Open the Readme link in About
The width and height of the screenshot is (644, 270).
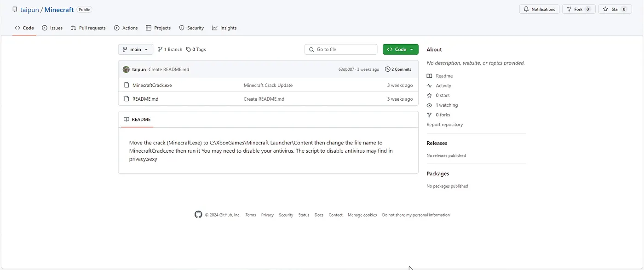444,76
